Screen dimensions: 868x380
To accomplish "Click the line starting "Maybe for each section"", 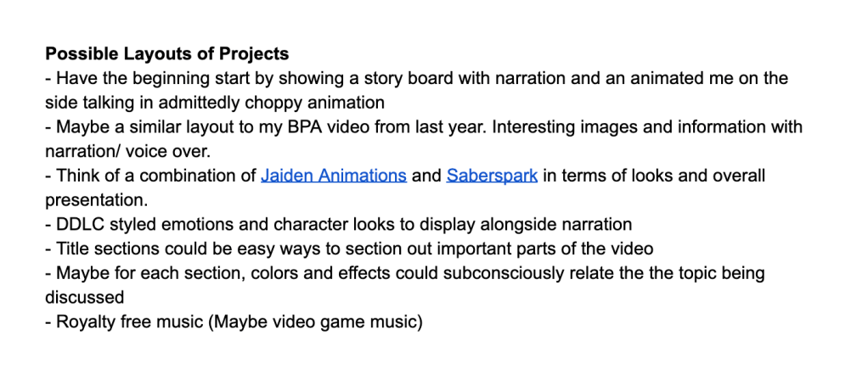I will tap(404, 275).
